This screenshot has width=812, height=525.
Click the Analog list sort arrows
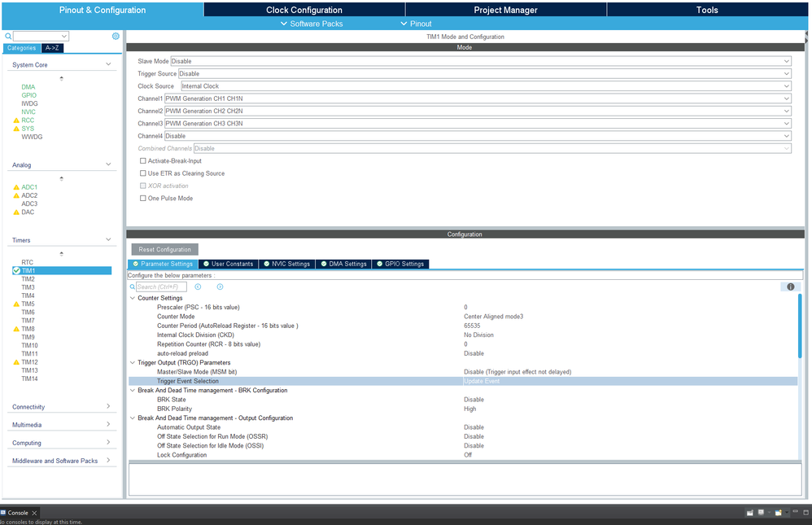coord(62,179)
